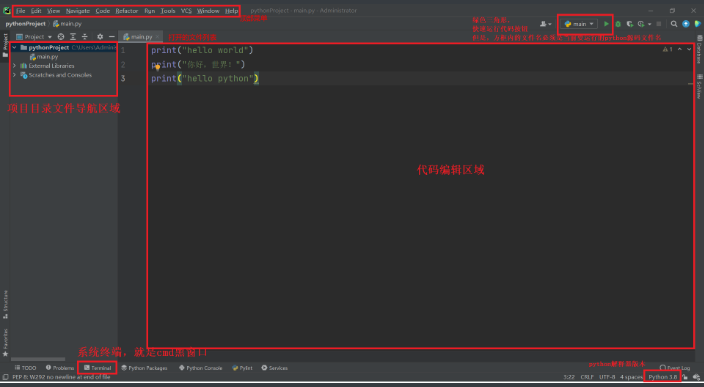The image size is (704, 387).
Task: Place cursor on print("hello world") line
Action: pos(202,50)
